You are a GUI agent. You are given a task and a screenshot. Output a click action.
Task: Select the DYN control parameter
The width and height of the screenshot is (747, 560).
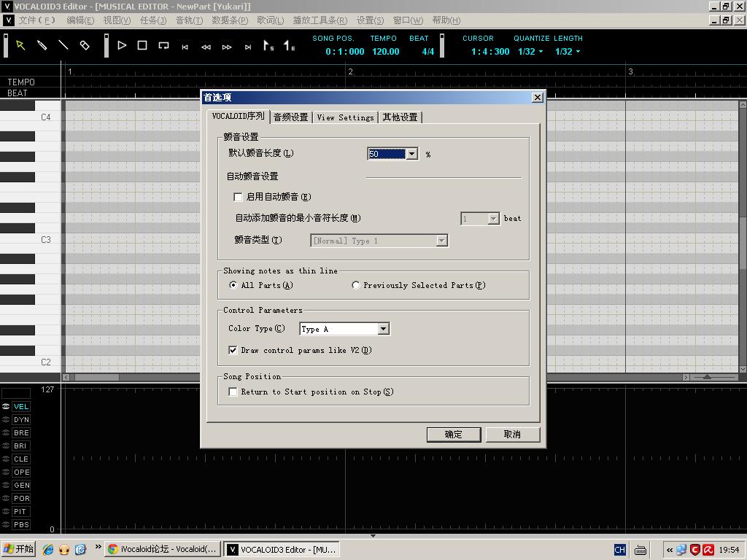pos(21,419)
